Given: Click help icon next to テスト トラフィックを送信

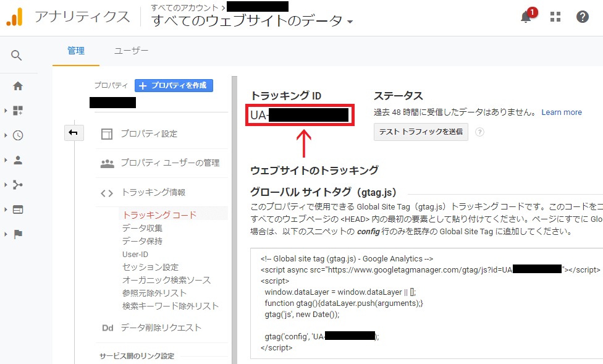Looking at the screenshot, I should [479, 132].
